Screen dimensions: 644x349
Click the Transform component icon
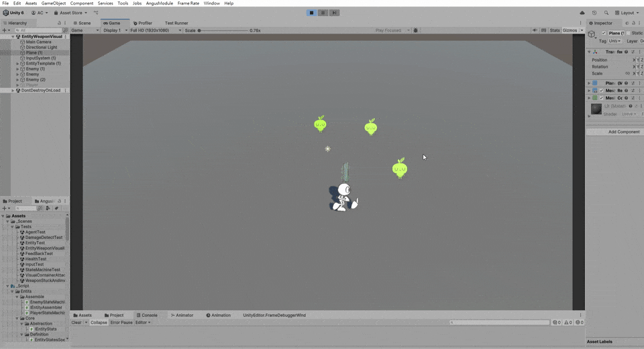(595, 52)
